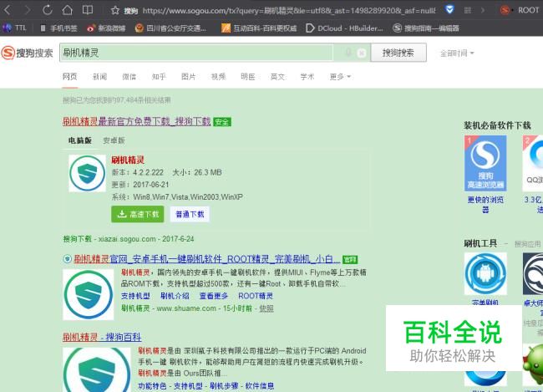Click the shield thumbnail of 刷机精灵官网 result
Viewport: 543px width, 392px height.
88,294
